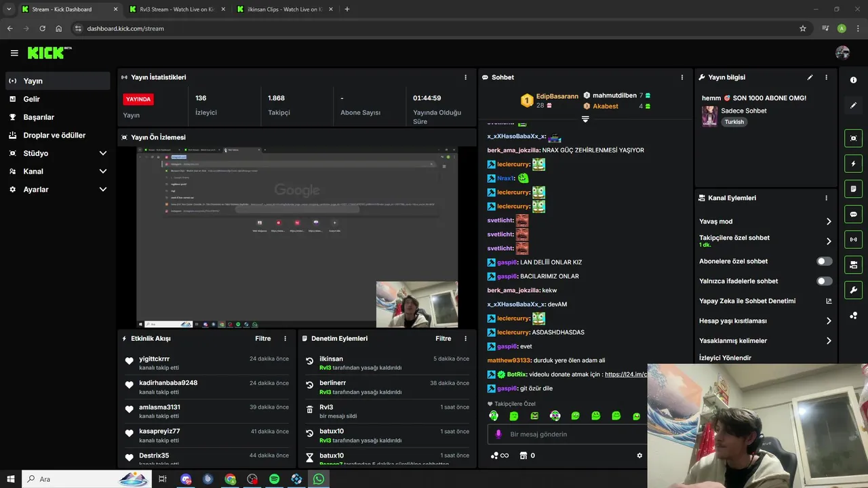The image size is (868, 488).
Task: Go to Gelir in sidebar
Action: pos(57,99)
